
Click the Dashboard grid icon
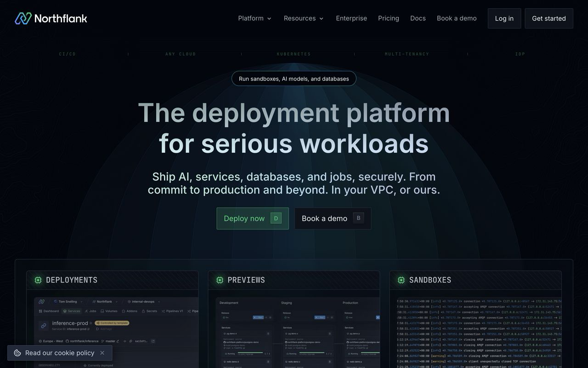point(41,311)
